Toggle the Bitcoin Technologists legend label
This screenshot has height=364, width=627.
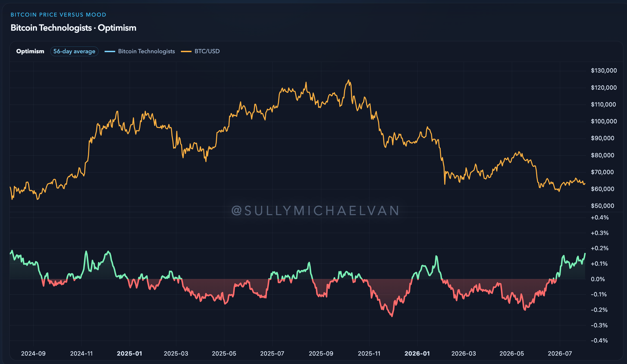(146, 51)
